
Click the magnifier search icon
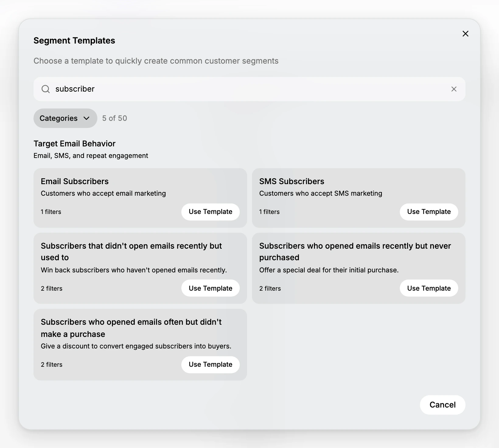pyautogui.click(x=46, y=89)
